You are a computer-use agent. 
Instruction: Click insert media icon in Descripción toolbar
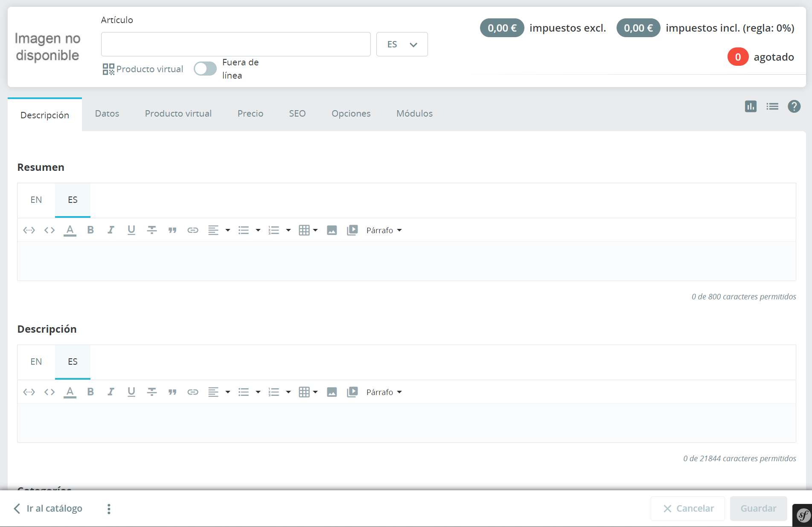click(352, 392)
